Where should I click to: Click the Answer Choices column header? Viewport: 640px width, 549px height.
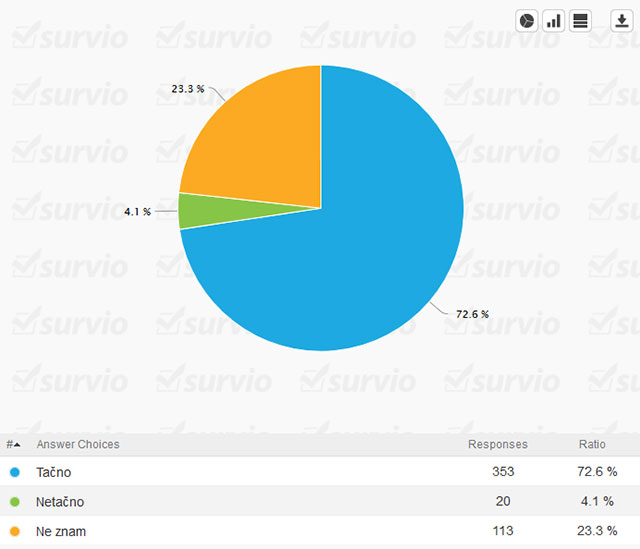click(78, 444)
